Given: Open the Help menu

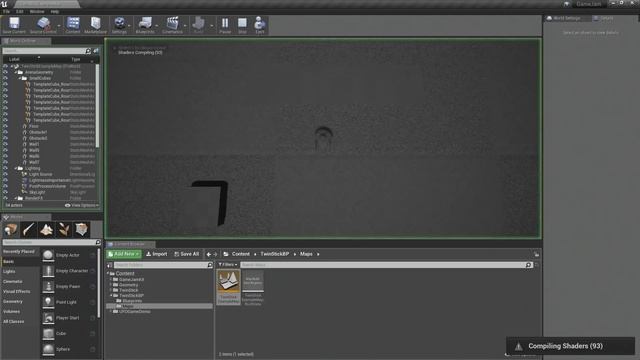Looking at the screenshot, I should (x=55, y=12).
